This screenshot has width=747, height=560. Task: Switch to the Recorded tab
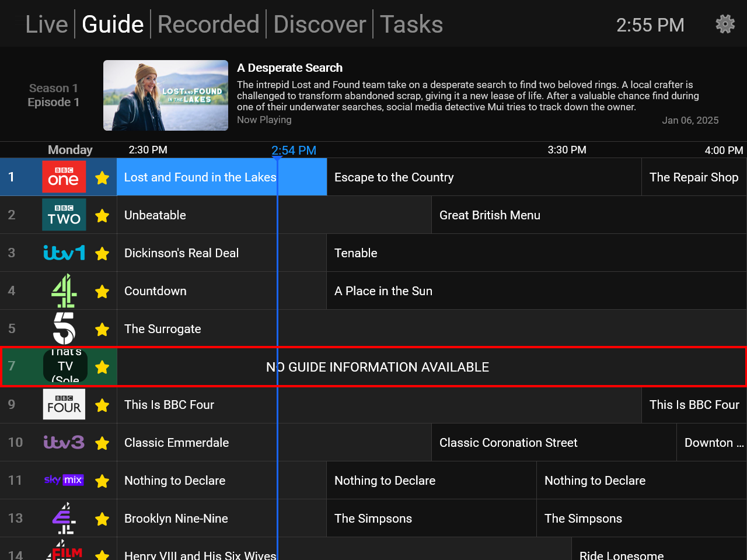point(208,24)
